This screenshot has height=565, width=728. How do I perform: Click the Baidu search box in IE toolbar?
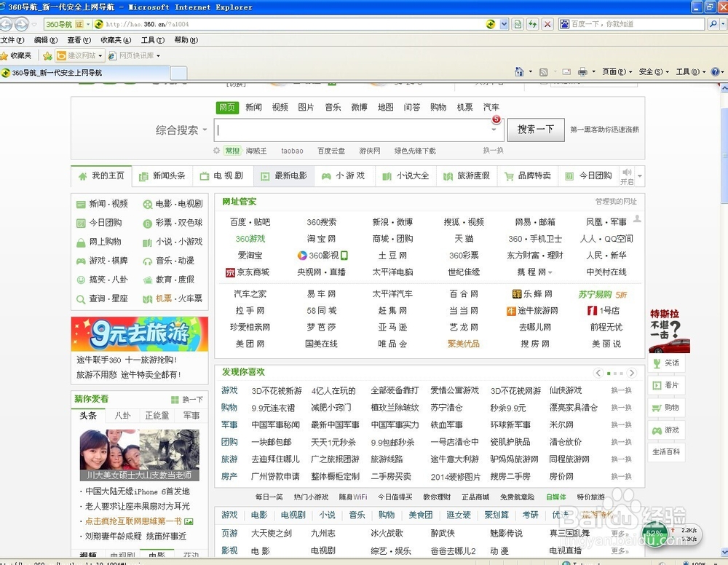(x=631, y=24)
